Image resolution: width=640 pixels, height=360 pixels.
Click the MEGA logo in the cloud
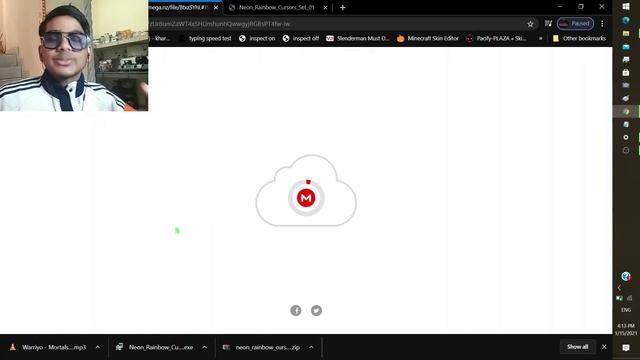[x=306, y=198]
